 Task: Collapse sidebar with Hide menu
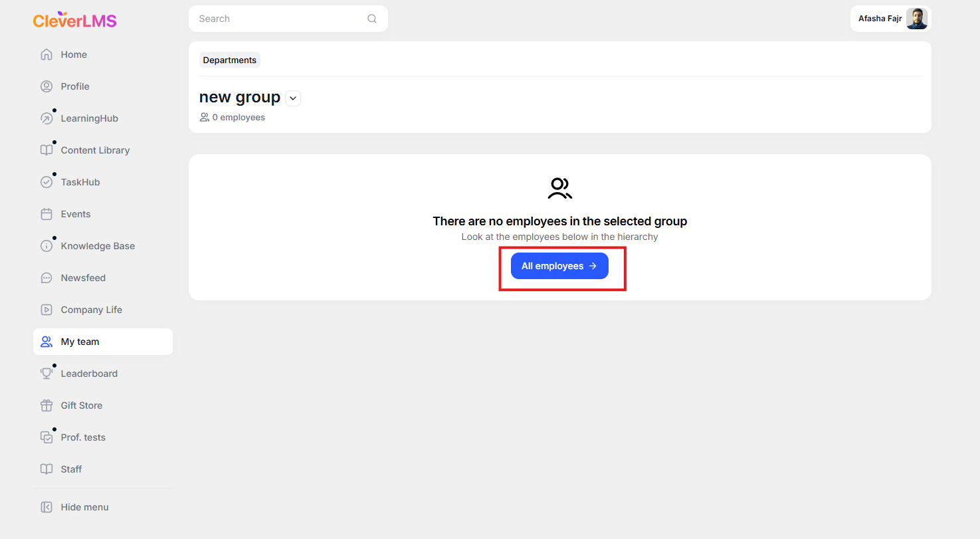point(74,507)
